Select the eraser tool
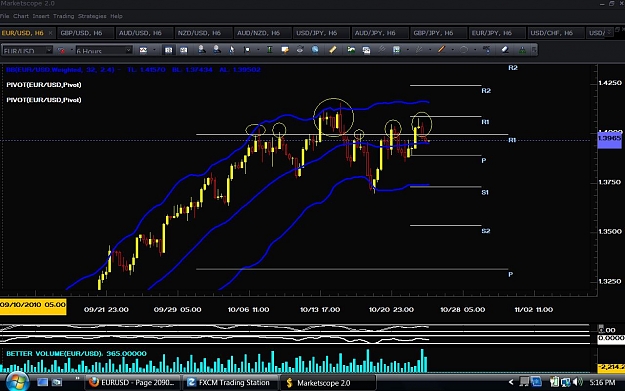The height and width of the screenshot is (391, 625). [505, 49]
